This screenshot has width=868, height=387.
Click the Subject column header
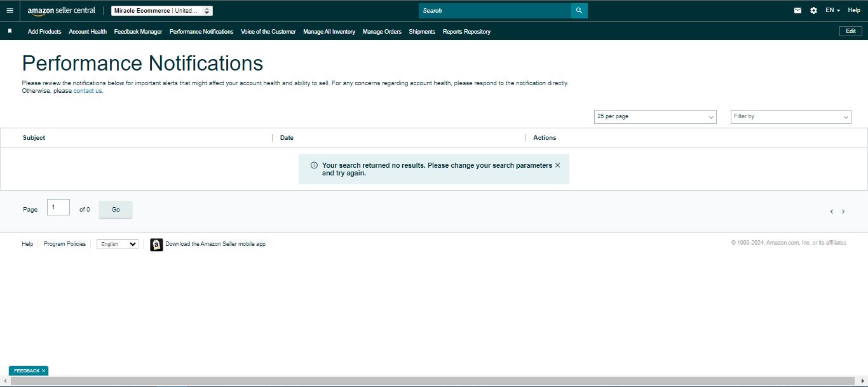tap(34, 138)
